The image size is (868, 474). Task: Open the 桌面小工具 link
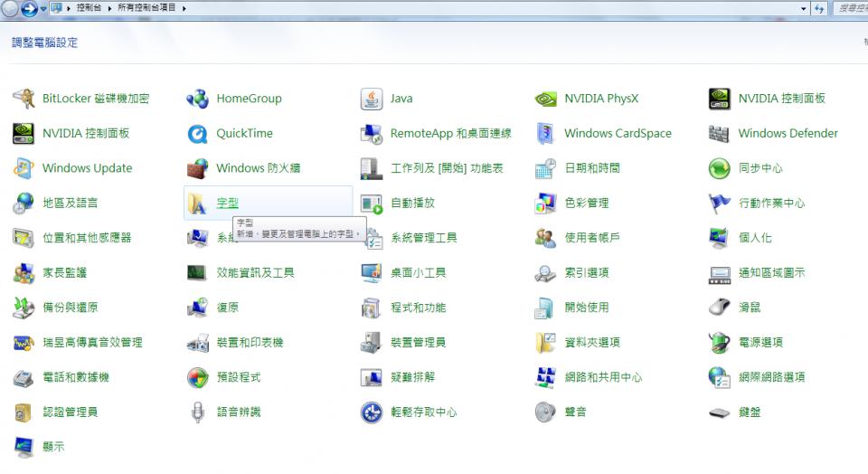418,273
